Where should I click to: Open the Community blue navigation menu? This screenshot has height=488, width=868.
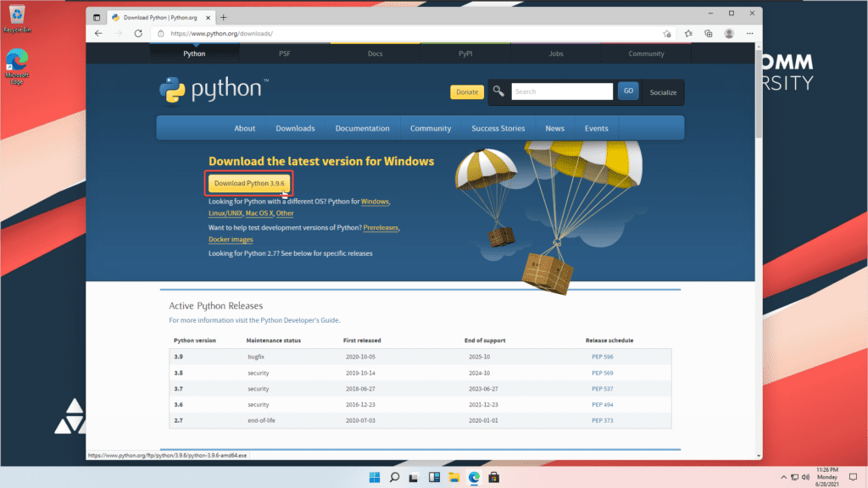(431, 129)
